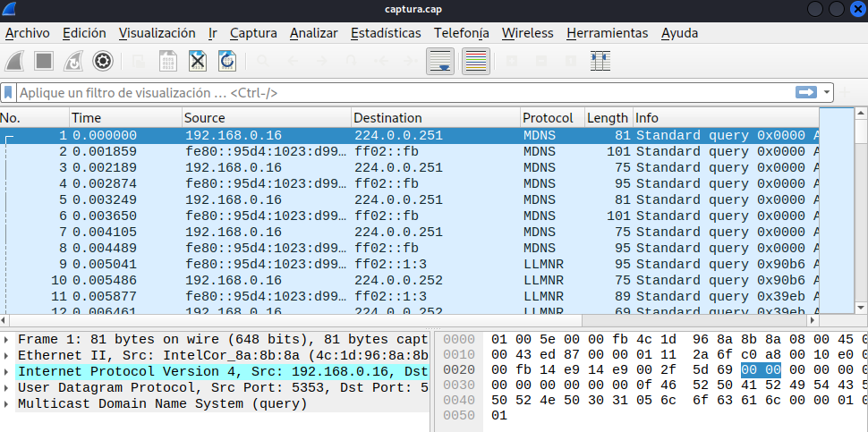The image size is (868, 432).
Task: Select packet 9 LLMNR row
Action: pyautogui.click(x=409, y=264)
